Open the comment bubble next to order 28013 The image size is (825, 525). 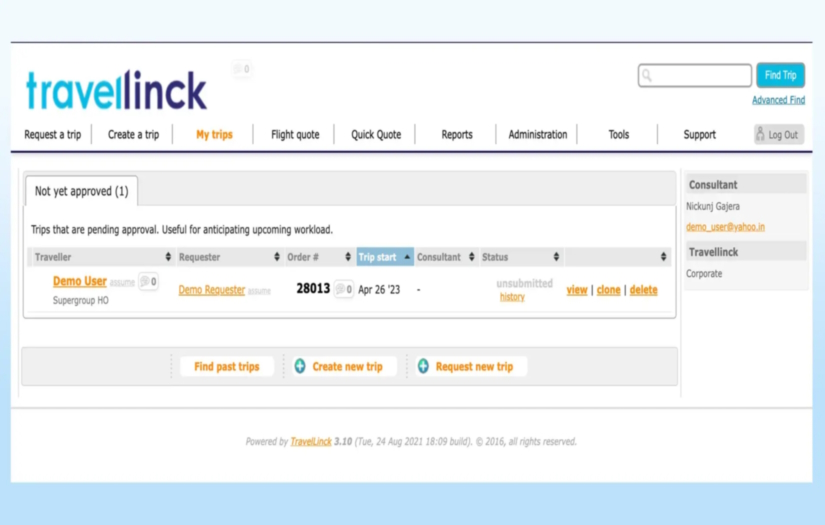coord(344,289)
